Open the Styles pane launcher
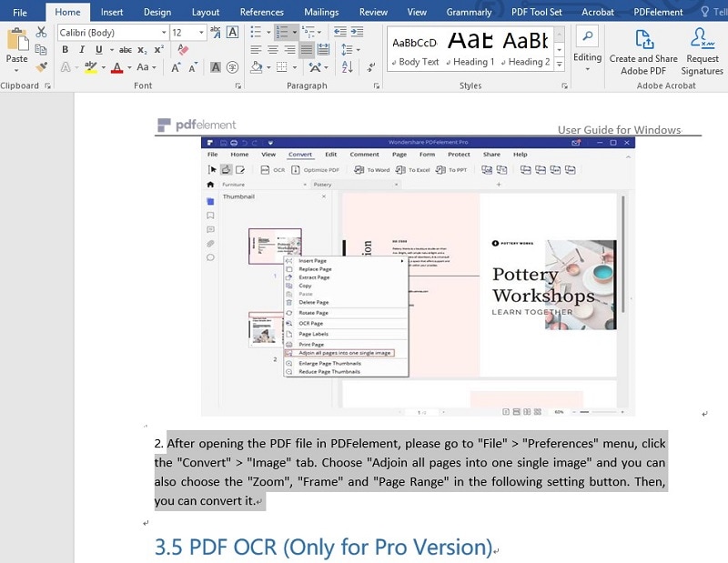The width and height of the screenshot is (728, 563). pos(564,85)
